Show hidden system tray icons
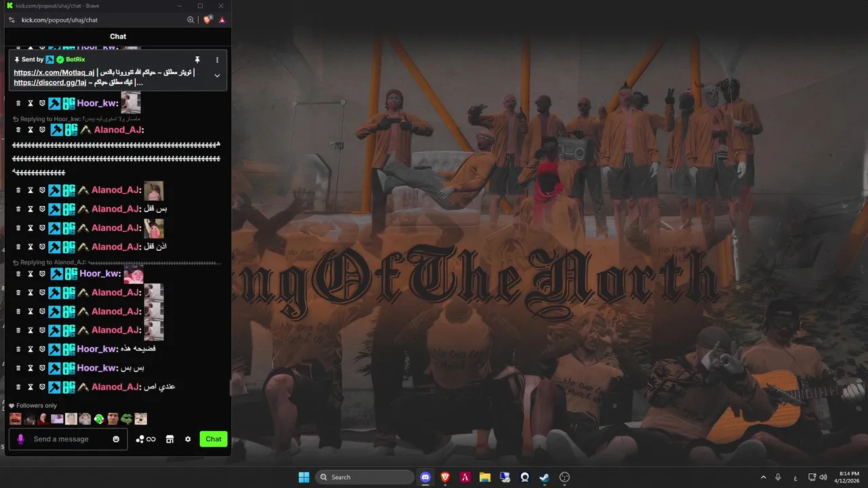868x488 pixels. pyautogui.click(x=763, y=477)
